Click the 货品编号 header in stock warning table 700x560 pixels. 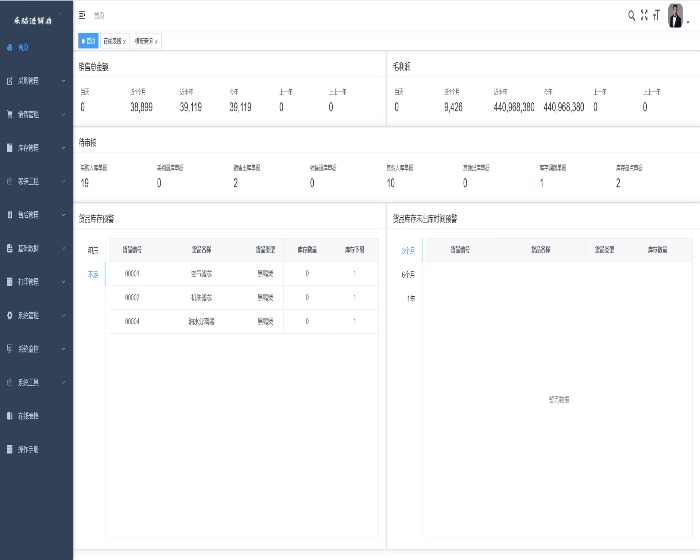(x=132, y=250)
